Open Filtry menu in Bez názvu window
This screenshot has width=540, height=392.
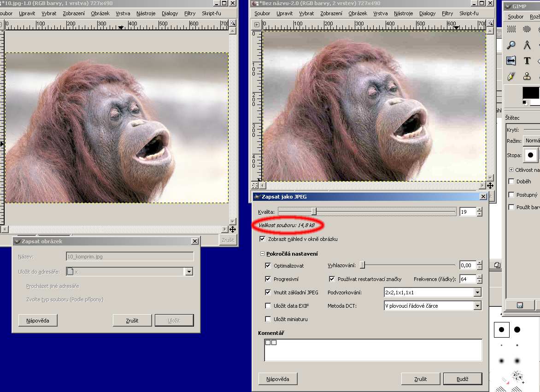click(x=447, y=13)
